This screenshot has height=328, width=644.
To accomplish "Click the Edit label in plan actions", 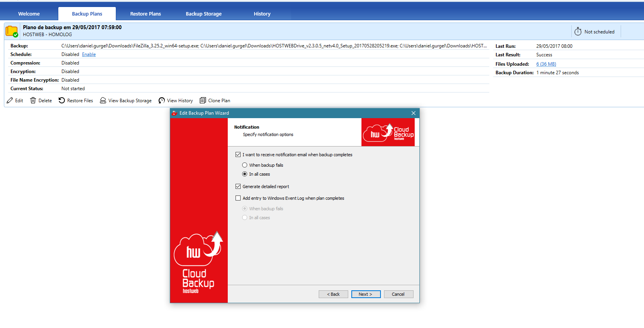I will click(x=19, y=101).
